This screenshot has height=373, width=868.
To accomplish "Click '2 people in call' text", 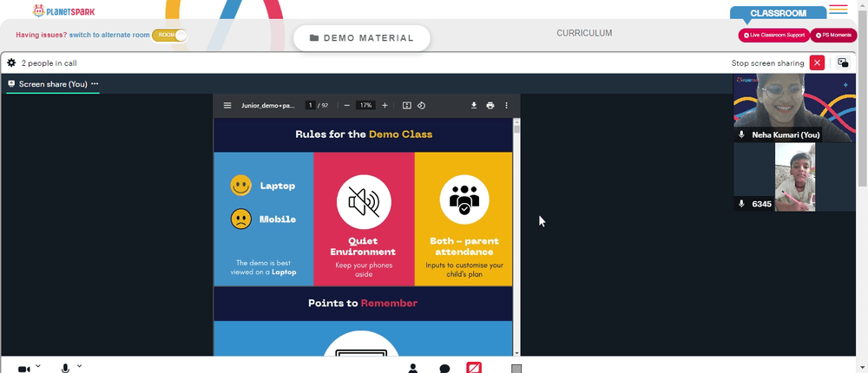I will (49, 63).
